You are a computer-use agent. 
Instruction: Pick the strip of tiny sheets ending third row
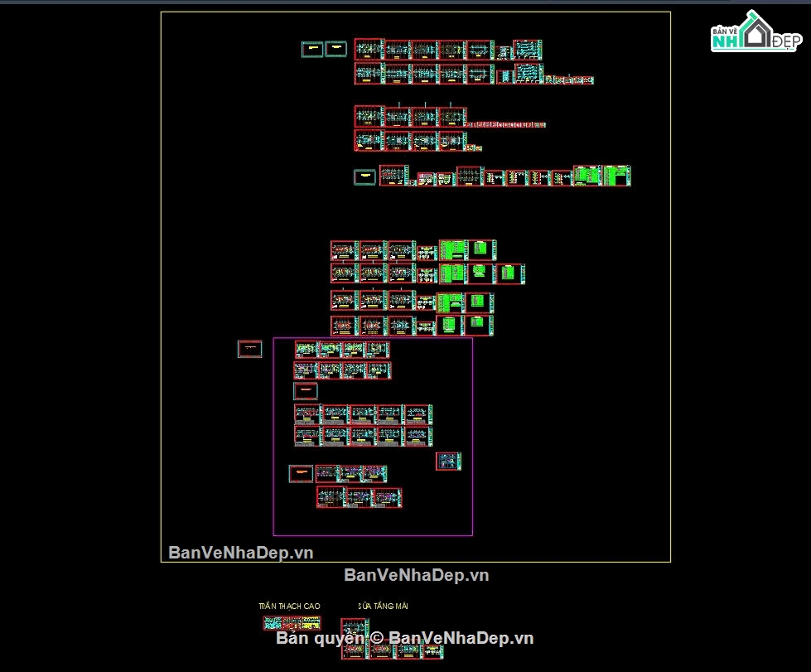point(506,124)
